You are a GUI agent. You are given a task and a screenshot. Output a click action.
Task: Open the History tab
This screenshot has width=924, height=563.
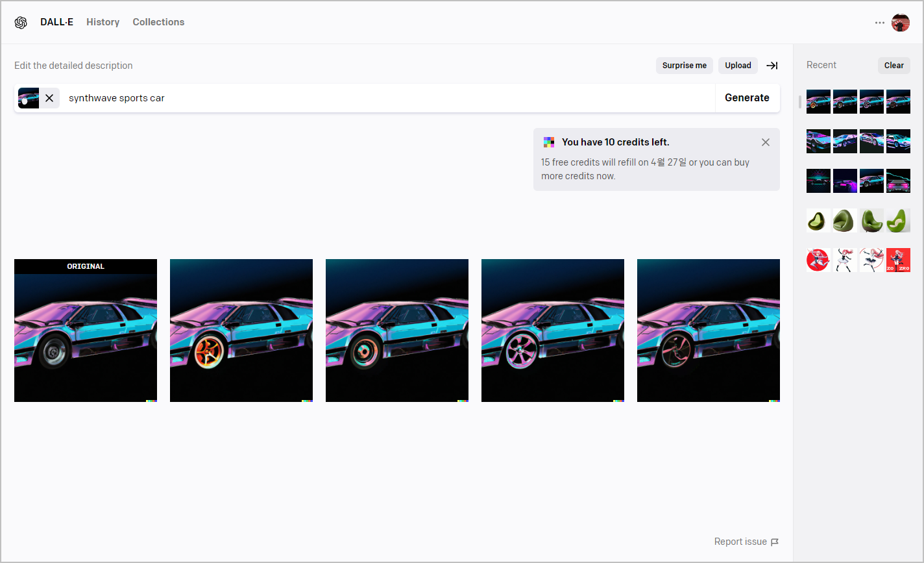coord(103,22)
